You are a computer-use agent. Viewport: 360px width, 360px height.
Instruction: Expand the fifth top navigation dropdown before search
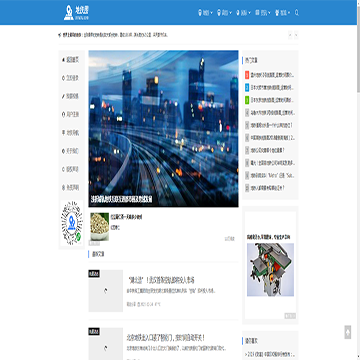coord(282,13)
